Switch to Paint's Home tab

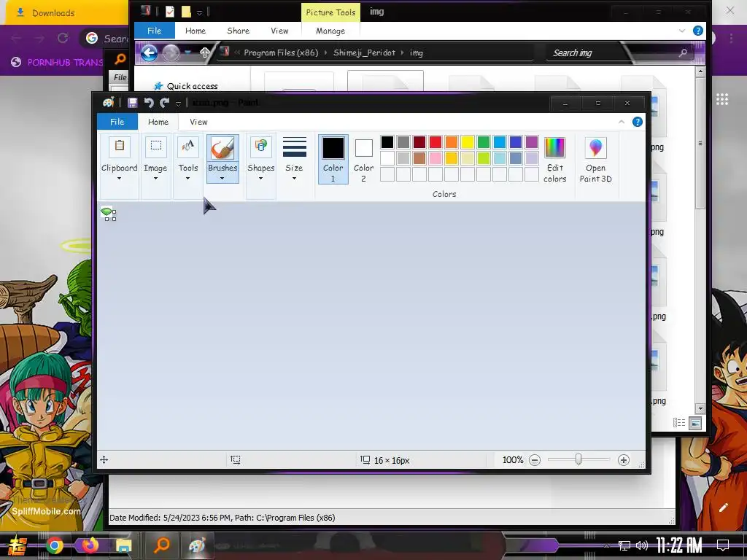[158, 122]
